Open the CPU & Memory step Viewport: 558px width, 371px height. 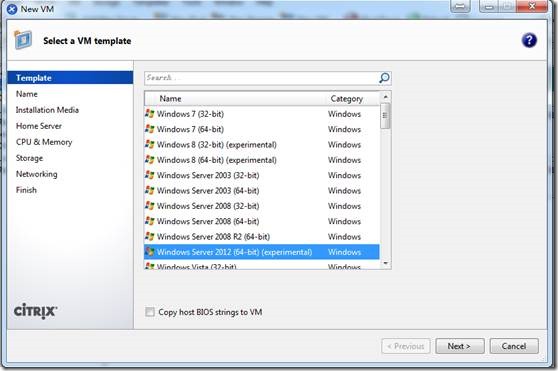44,142
